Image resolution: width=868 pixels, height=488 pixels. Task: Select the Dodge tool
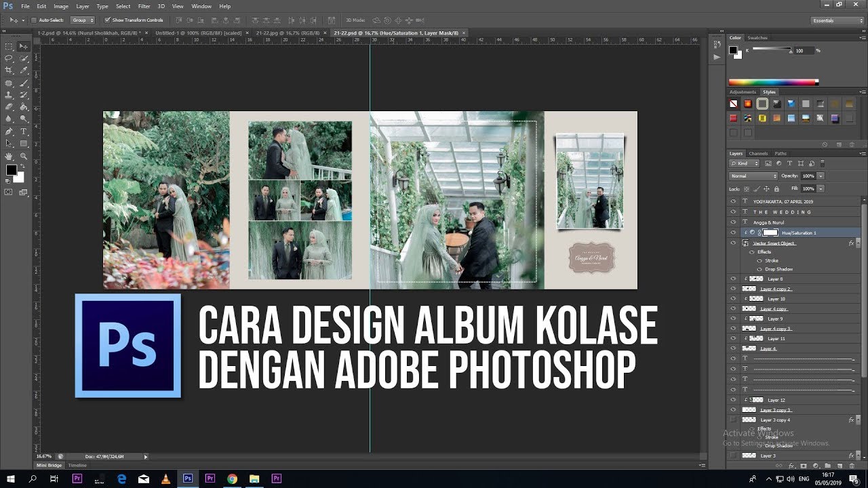[x=24, y=119]
